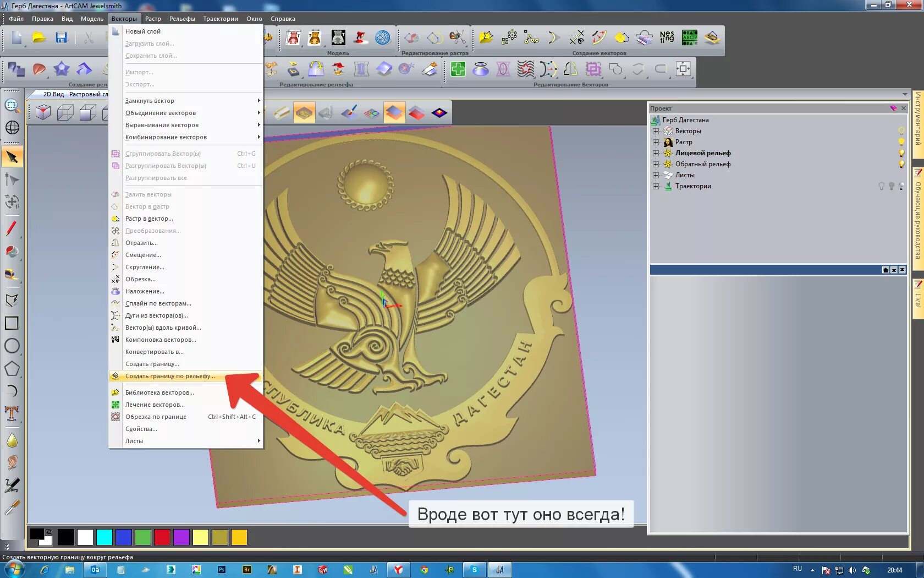Screen dimensions: 924x578
Task: Click the isometric view cube icon
Action: pos(43,113)
